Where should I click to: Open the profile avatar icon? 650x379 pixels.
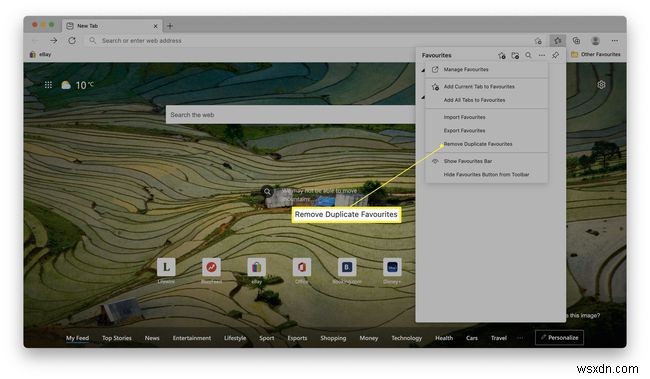(596, 41)
